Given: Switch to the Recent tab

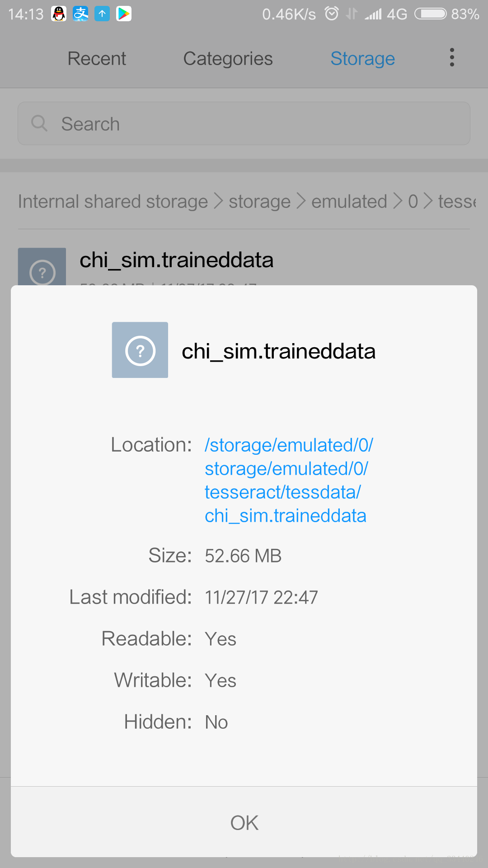Looking at the screenshot, I should tap(97, 58).
